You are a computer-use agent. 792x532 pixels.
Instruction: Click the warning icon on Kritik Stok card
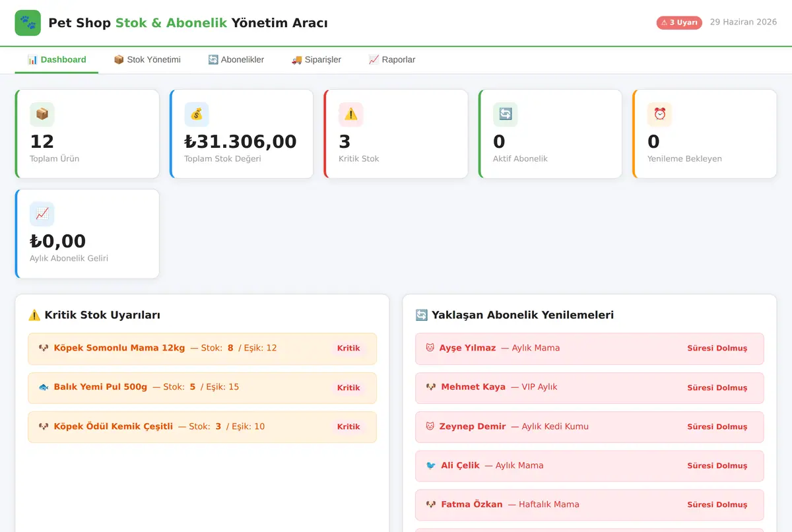coord(351,114)
